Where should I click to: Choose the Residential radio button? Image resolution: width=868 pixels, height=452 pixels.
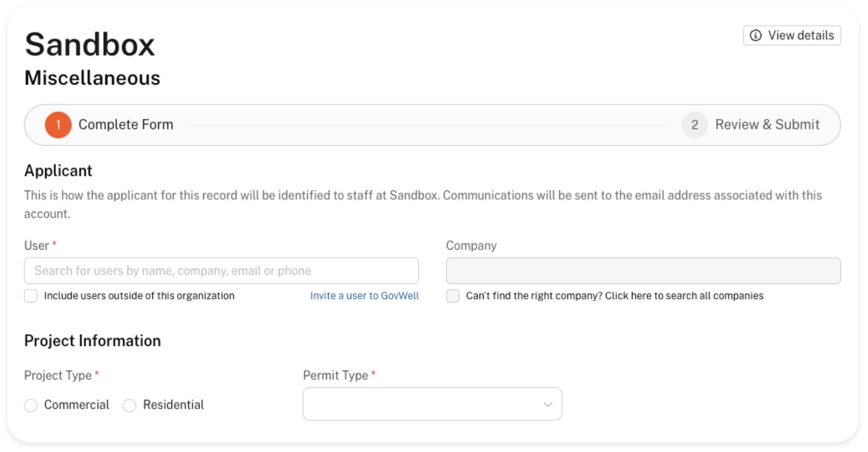tap(130, 405)
